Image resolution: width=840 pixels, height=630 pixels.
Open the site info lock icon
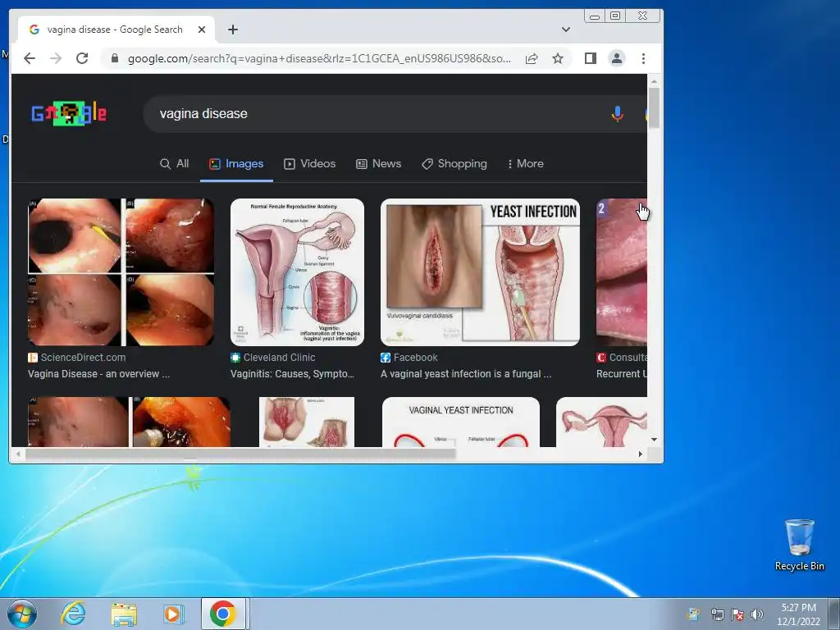coord(115,58)
